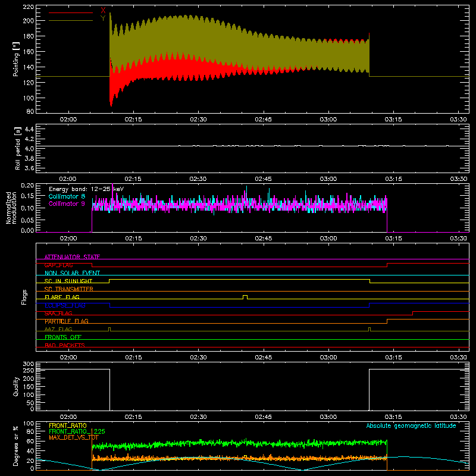Click the 4.4 tick on Roll period axis

click(29, 129)
